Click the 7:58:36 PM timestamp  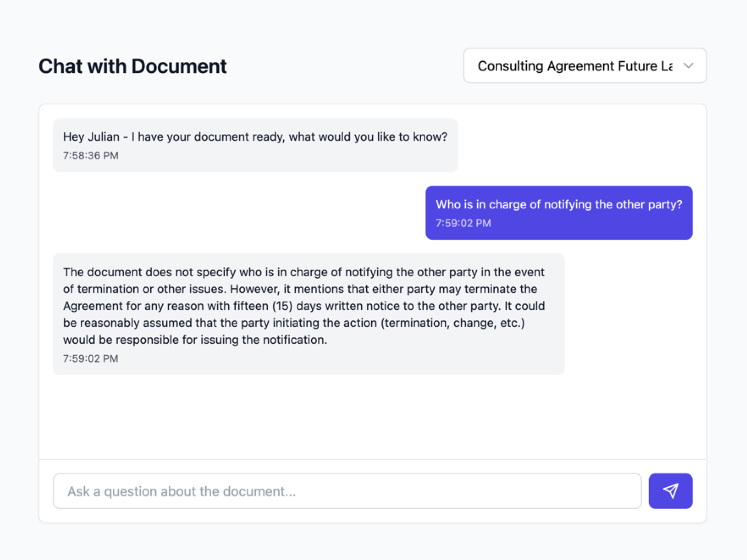(x=90, y=156)
